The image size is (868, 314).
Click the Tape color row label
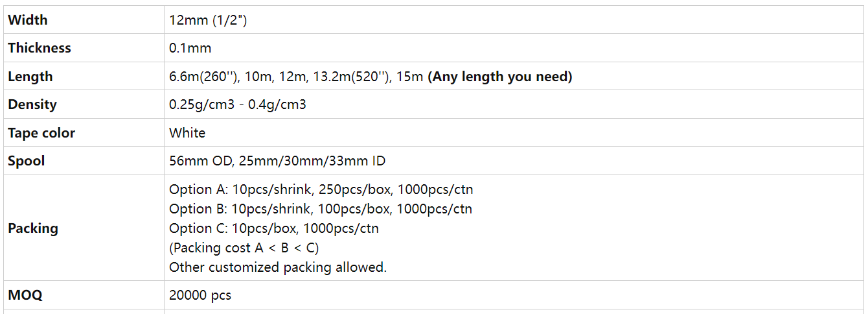coord(41,133)
